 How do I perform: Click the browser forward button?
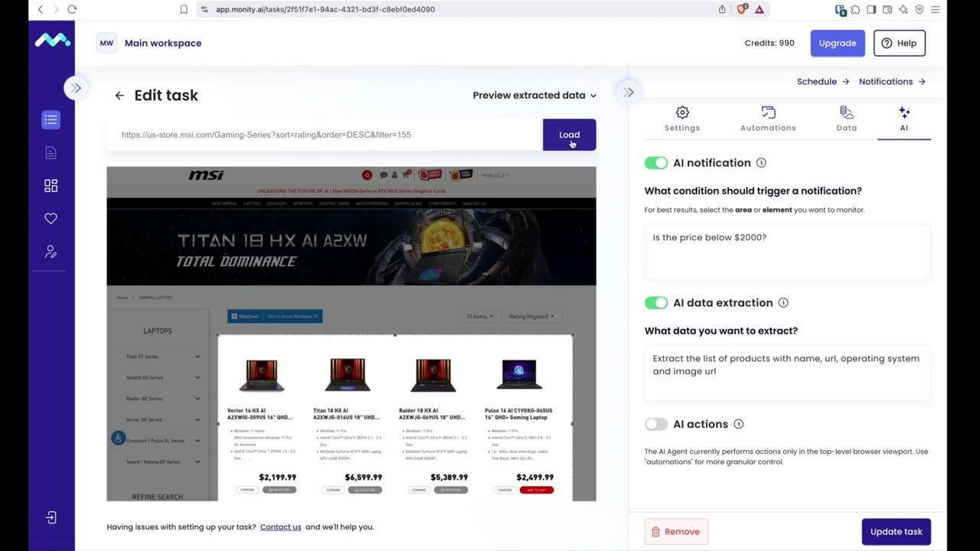pyautogui.click(x=56, y=9)
